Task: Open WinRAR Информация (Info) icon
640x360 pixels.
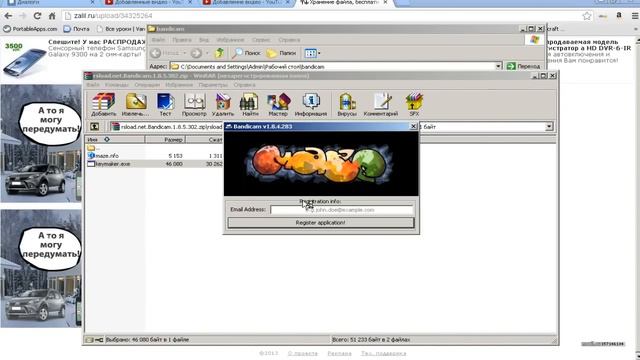Action: [311, 104]
